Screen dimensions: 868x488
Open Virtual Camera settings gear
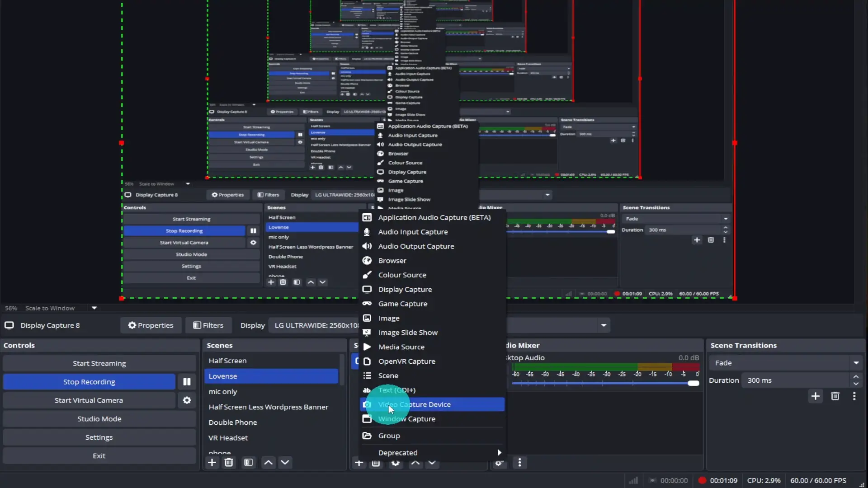pyautogui.click(x=187, y=400)
